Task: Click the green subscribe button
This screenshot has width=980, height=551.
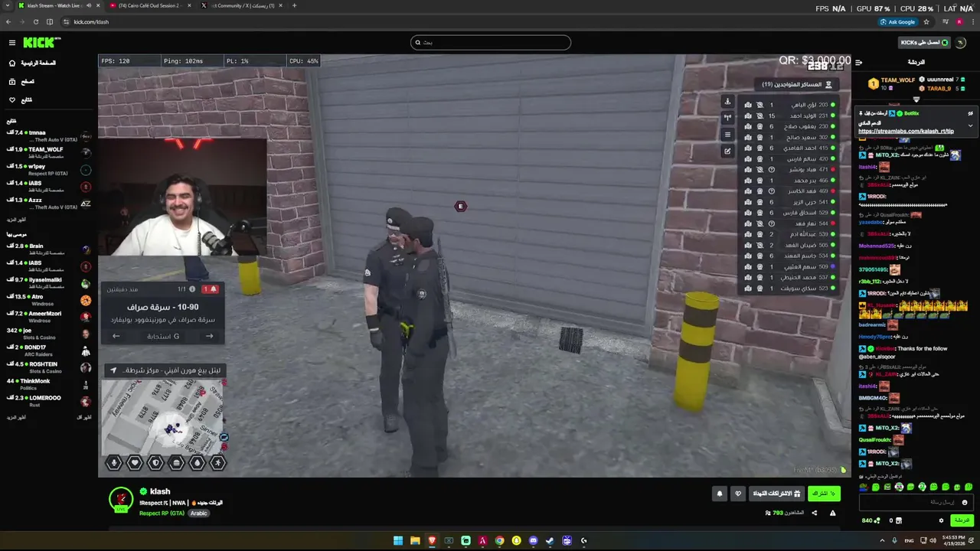Action: [824, 494]
